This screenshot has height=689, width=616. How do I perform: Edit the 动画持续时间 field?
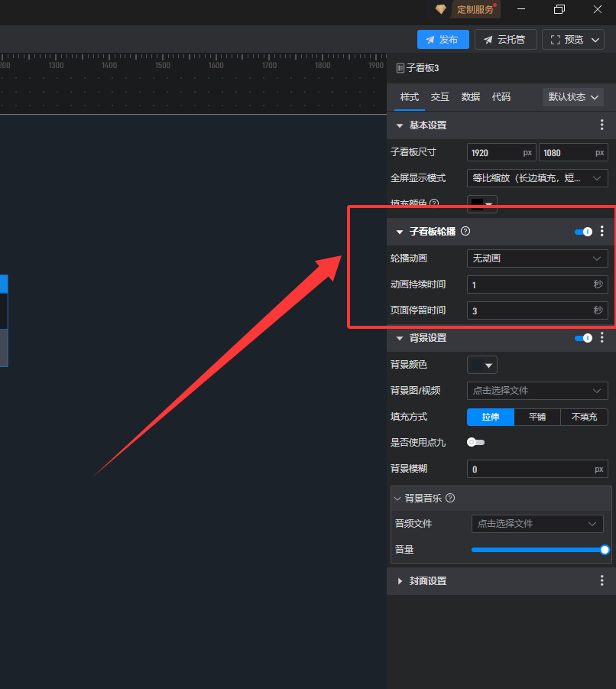[537, 284]
